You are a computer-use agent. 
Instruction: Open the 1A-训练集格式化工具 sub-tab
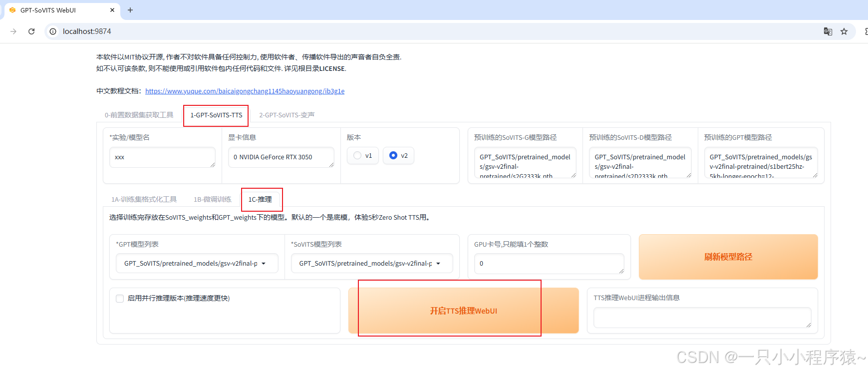coord(144,199)
